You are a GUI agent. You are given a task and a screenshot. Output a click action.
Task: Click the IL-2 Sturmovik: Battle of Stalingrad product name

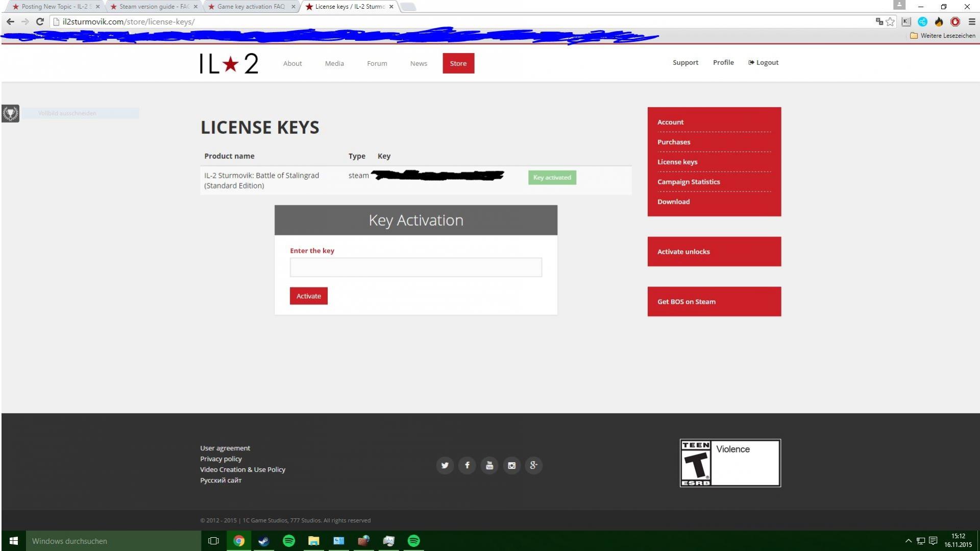[261, 180]
